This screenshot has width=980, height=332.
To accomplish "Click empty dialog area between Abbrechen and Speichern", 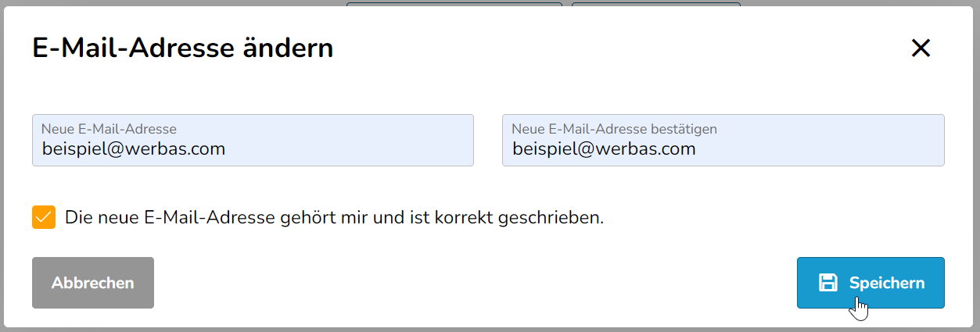I will pos(476,283).
